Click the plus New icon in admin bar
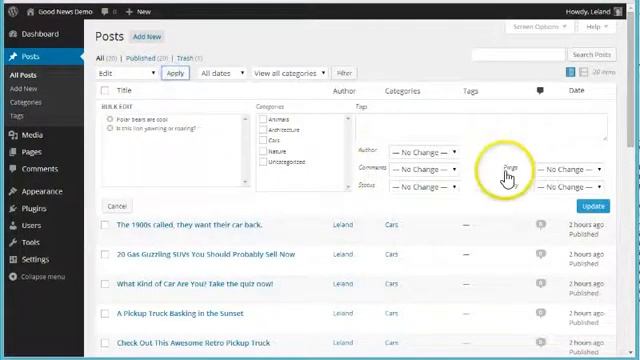The width and height of the screenshot is (640, 360). 129,12
